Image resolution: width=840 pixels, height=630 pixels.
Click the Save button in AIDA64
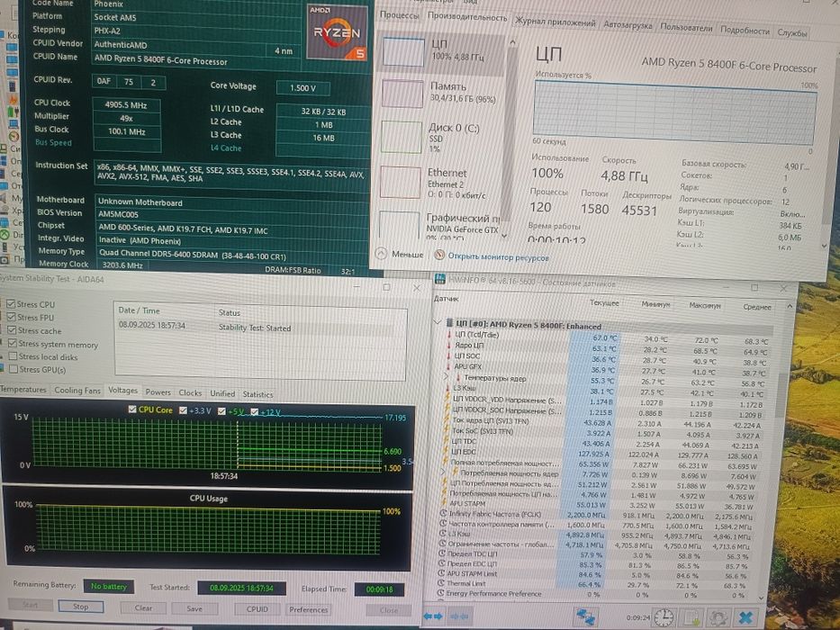[x=194, y=608]
